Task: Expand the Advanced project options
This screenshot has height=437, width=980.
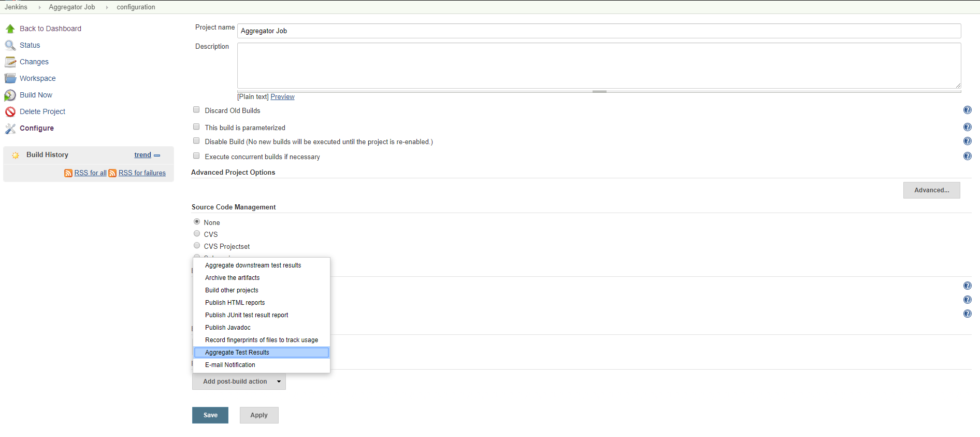Action: (931, 190)
